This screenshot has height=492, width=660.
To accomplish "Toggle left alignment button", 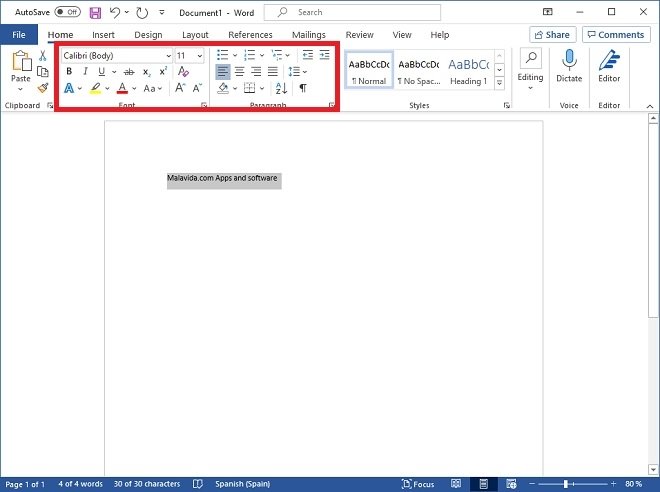I will point(223,72).
